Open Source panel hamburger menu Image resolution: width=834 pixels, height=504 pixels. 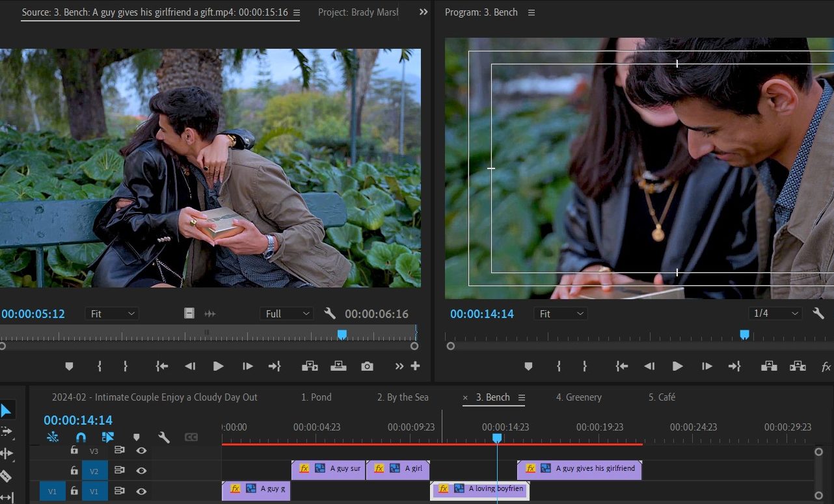[297, 12]
